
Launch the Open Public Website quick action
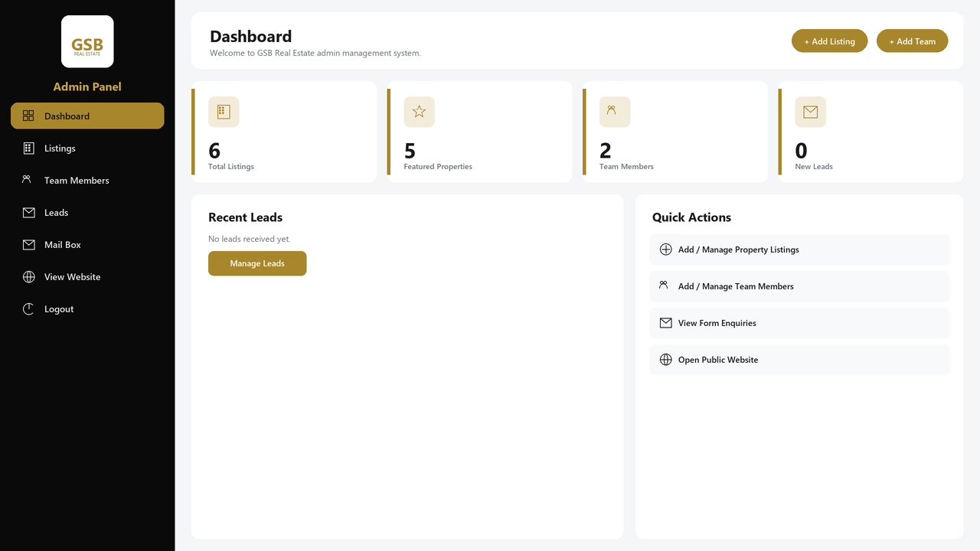(x=799, y=360)
